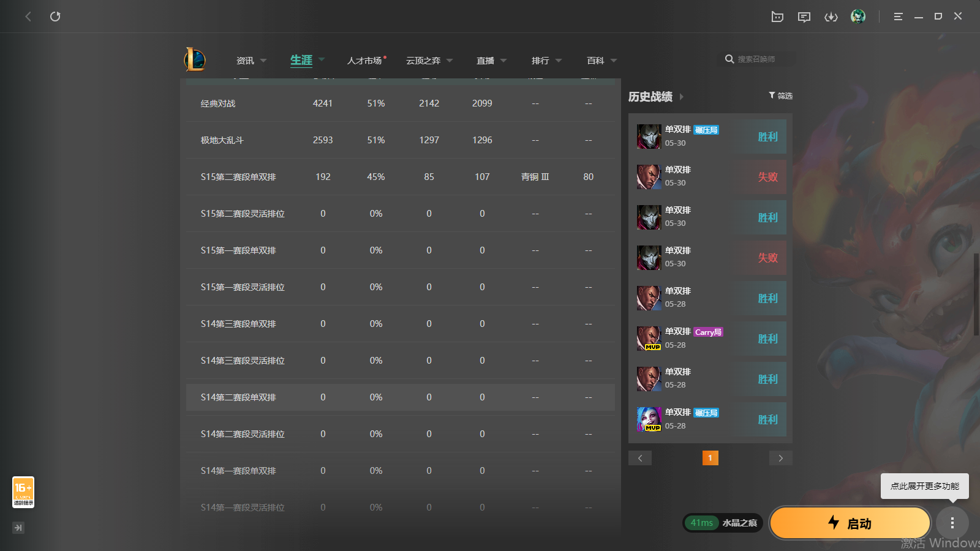Click the 4241 total games value

coord(323,103)
